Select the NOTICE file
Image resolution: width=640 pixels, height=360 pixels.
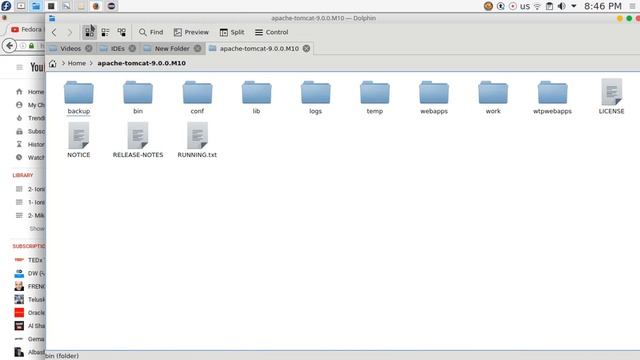pyautogui.click(x=79, y=140)
